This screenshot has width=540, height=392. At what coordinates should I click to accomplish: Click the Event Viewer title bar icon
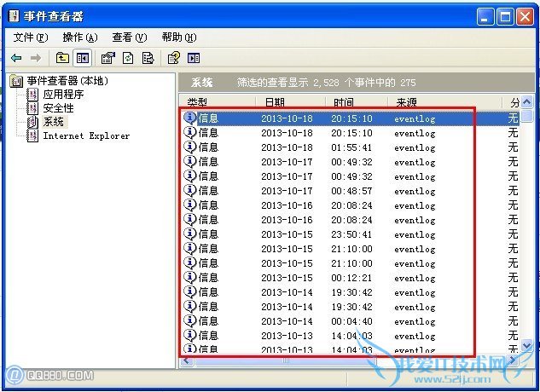tap(14, 16)
